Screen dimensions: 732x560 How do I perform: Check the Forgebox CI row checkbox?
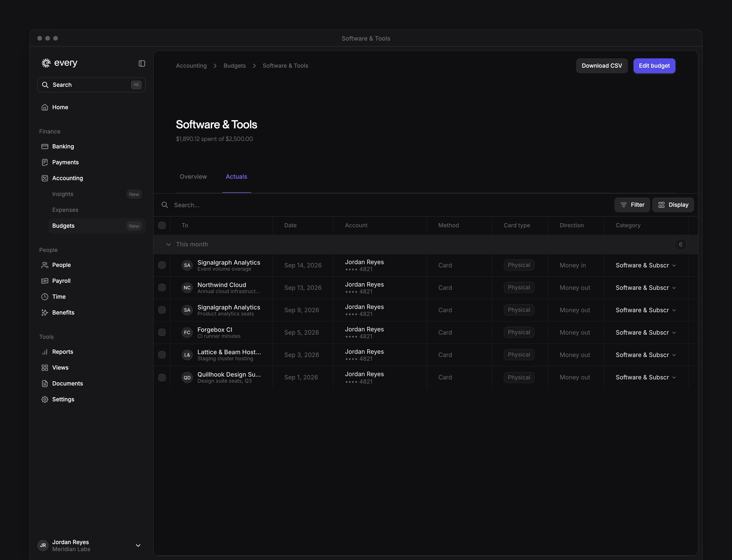pyautogui.click(x=162, y=332)
